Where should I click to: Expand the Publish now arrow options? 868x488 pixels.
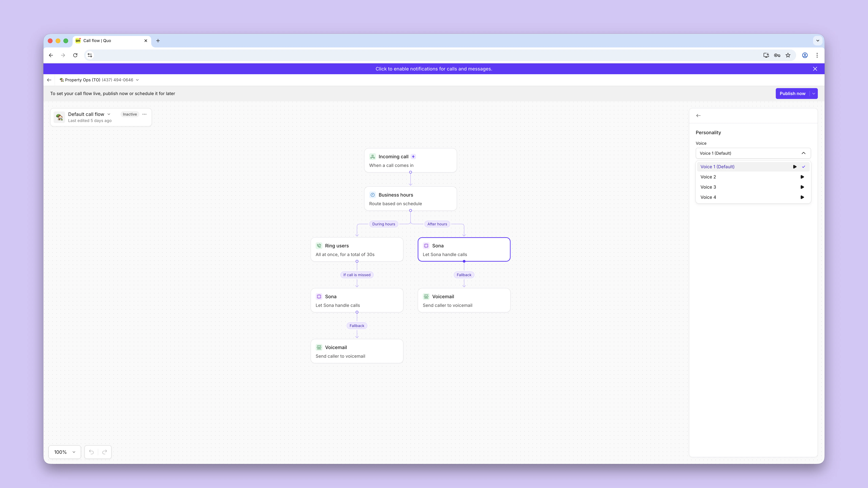pos(813,94)
